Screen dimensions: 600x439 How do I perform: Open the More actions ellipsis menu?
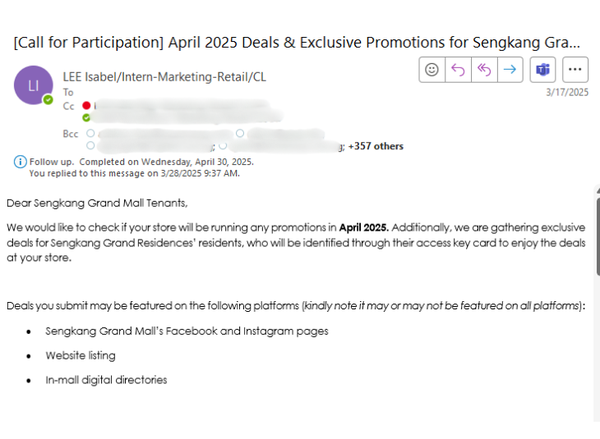pos(575,70)
